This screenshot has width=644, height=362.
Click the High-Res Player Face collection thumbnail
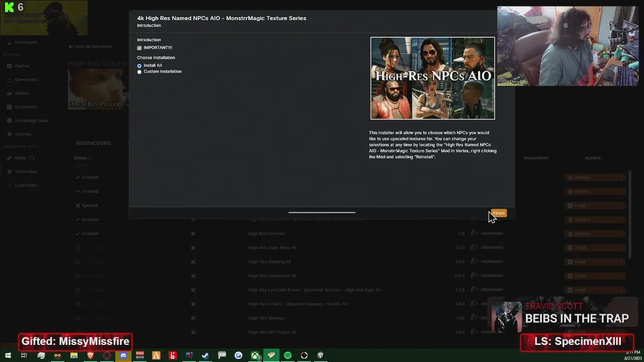click(x=98, y=89)
